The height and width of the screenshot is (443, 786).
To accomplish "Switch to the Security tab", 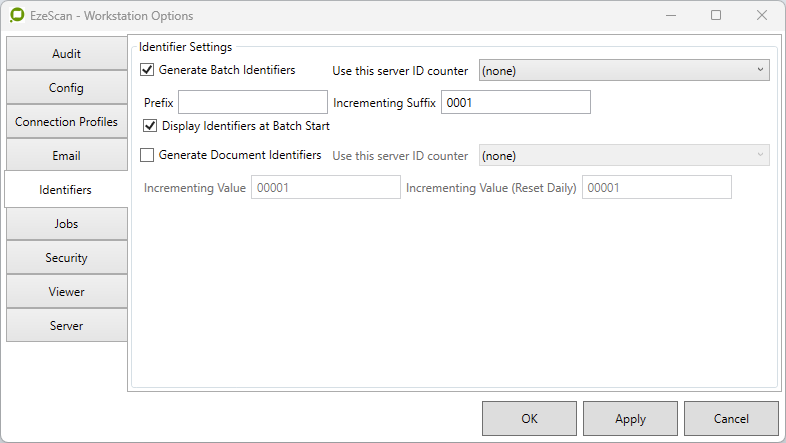I will coord(67,258).
